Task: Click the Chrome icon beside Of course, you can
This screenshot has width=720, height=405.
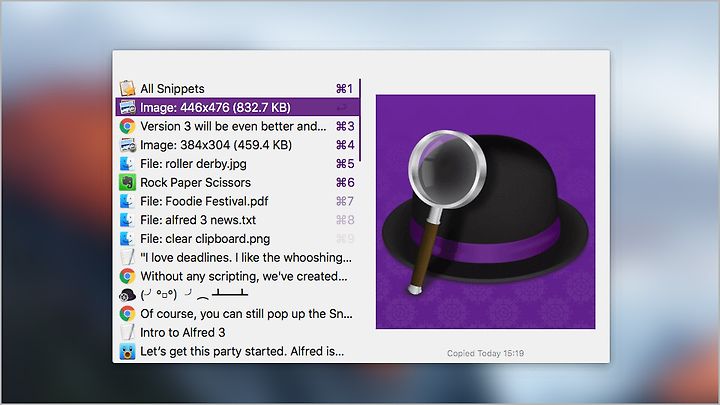Action: point(127,314)
